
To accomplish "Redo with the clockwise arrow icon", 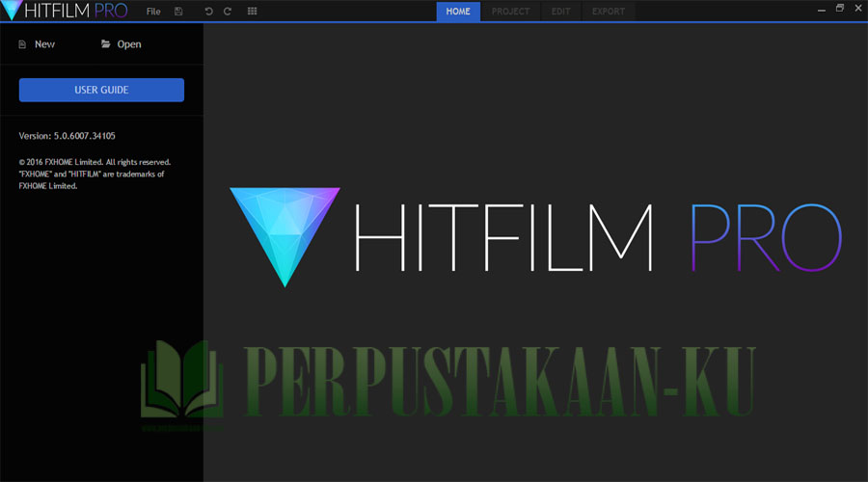I will [228, 11].
